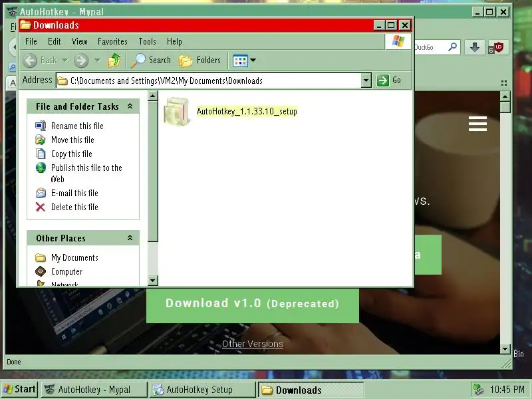
Task: Open the Other Versions link
Action: (x=253, y=344)
